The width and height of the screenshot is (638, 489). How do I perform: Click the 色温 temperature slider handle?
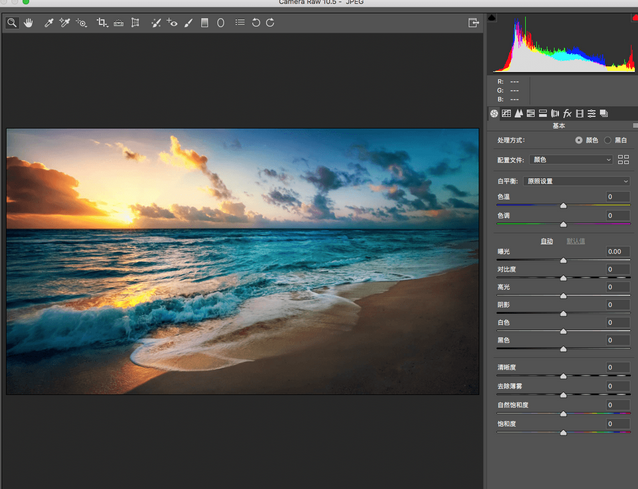click(x=563, y=205)
